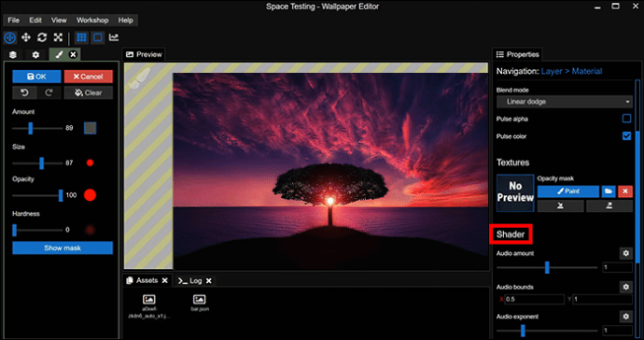
Task: Adjust the brush Size slider
Action: tap(37, 163)
